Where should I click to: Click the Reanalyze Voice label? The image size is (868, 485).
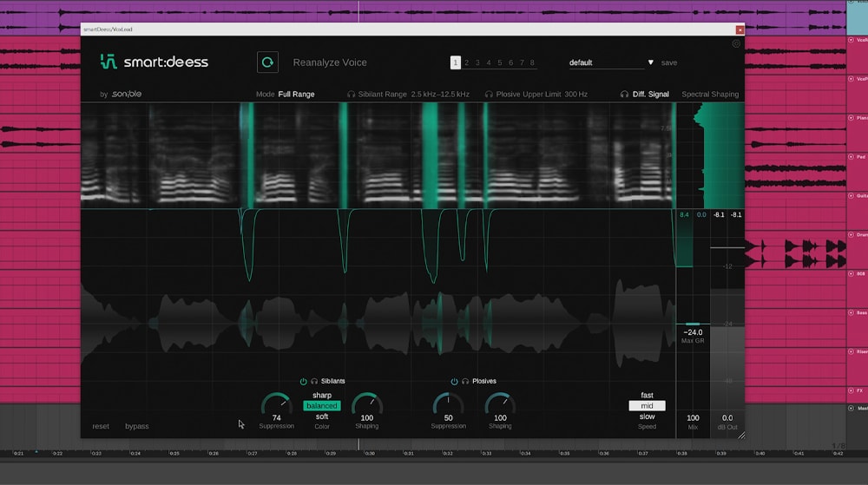pos(330,62)
